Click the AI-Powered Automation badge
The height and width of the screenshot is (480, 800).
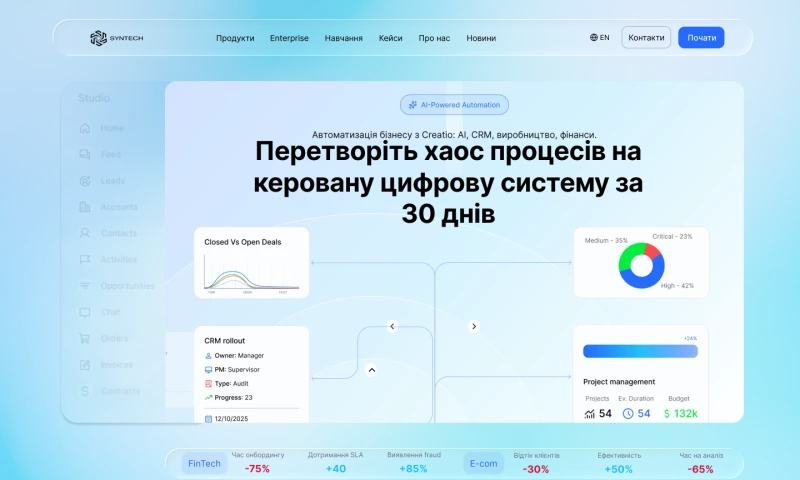tap(454, 105)
